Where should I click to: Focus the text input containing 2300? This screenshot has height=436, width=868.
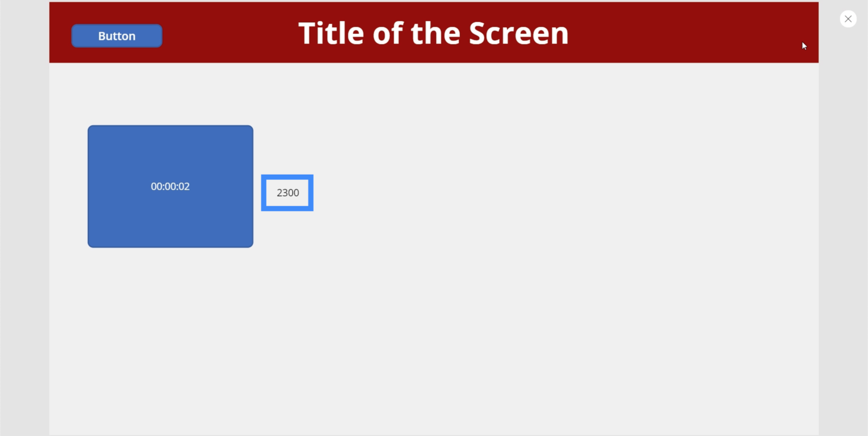click(x=287, y=193)
